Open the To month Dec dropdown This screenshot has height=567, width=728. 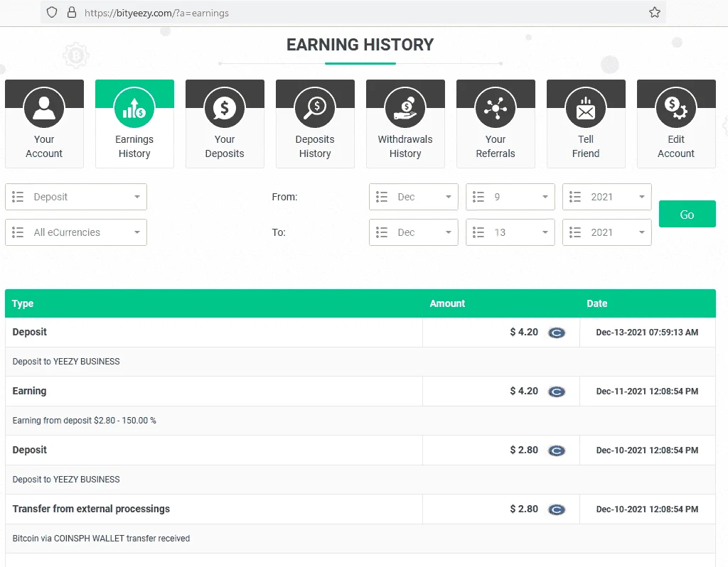[x=414, y=232]
